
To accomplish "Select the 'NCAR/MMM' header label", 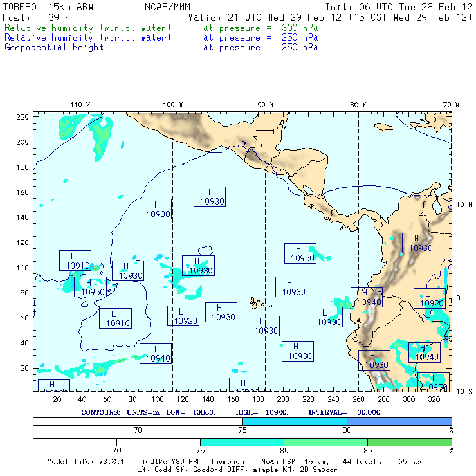I will pos(167,6).
